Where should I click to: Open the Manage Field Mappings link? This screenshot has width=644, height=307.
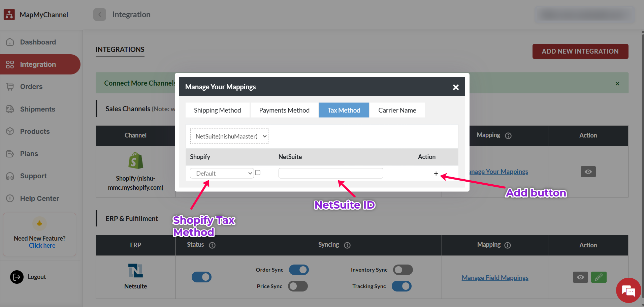495,278
